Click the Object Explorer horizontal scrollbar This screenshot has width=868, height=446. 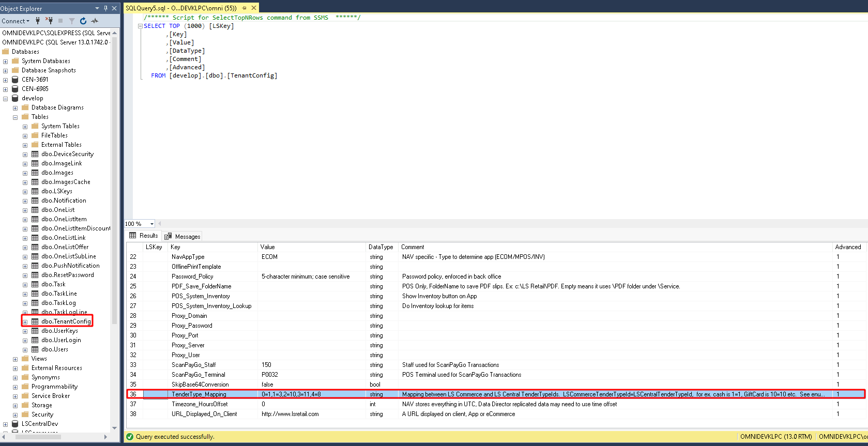(x=38, y=437)
